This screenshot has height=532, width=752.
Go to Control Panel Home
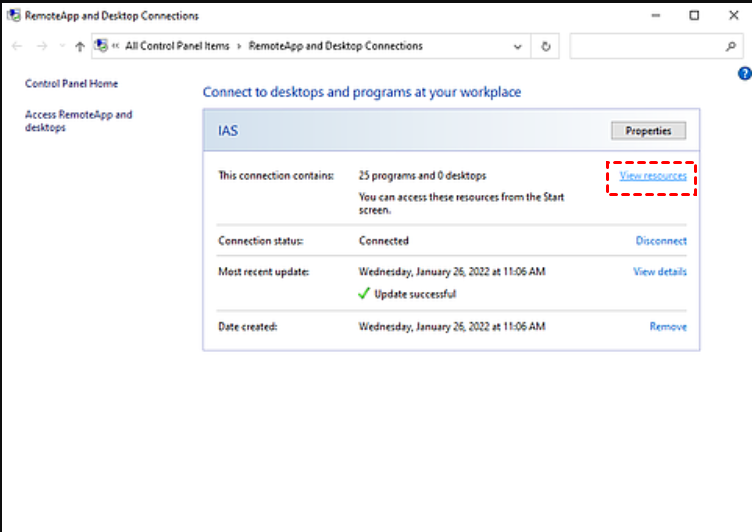[x=71, y=84]
